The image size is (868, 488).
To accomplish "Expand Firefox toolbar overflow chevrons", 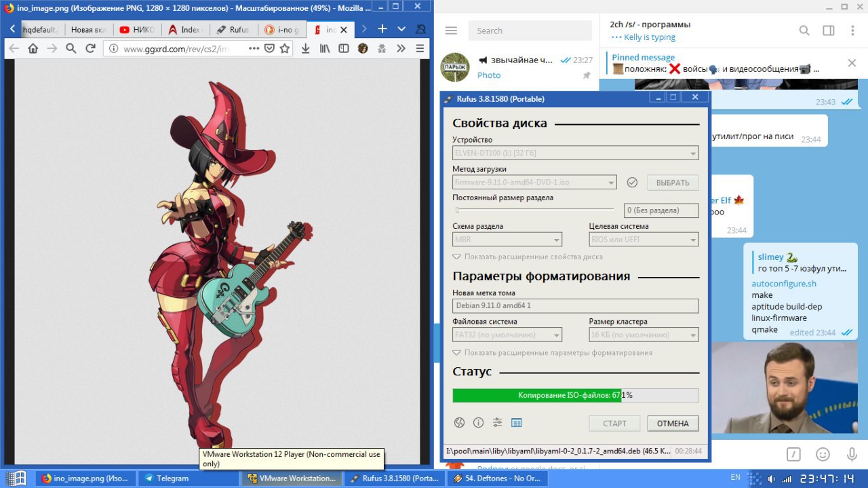I will [401, 49].
